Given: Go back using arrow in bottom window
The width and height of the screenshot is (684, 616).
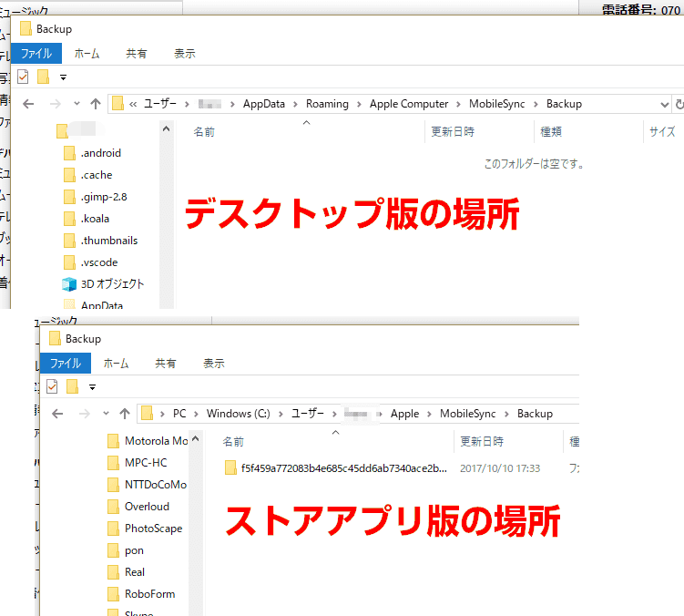Looking at the screenshot, I should click(x=57, y=414).
